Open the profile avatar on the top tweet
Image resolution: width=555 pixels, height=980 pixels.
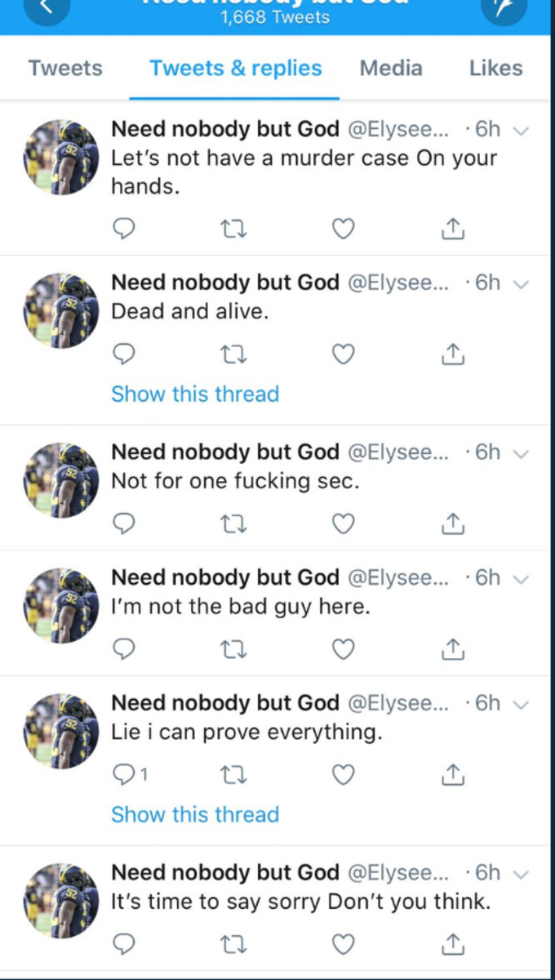pyautogui.click(x=60, y=157)
